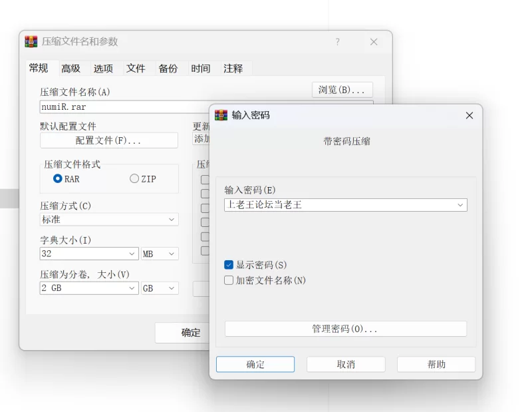Close the 输入密码 dialog

click(x=469, y=116)
